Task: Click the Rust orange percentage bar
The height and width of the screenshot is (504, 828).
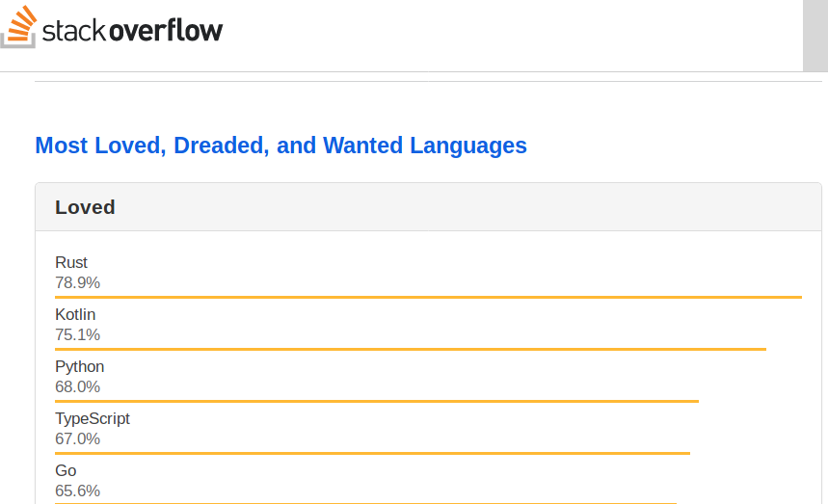Action: [428, 297]
